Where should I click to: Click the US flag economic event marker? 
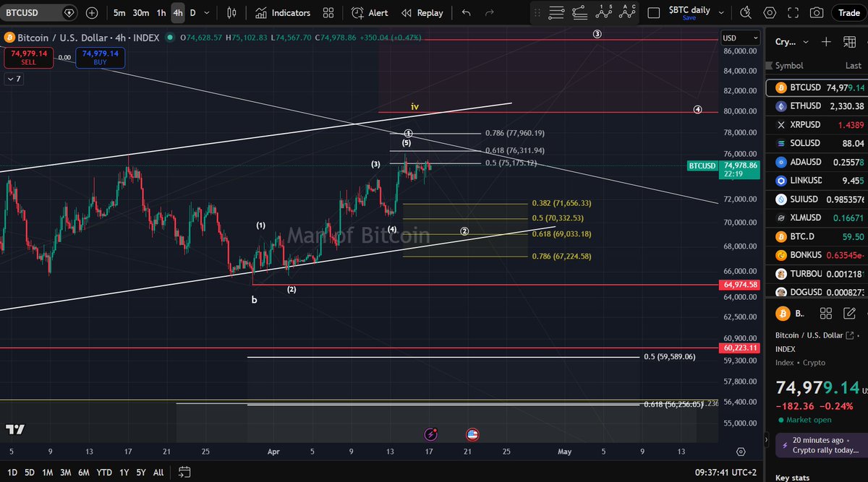472,434
